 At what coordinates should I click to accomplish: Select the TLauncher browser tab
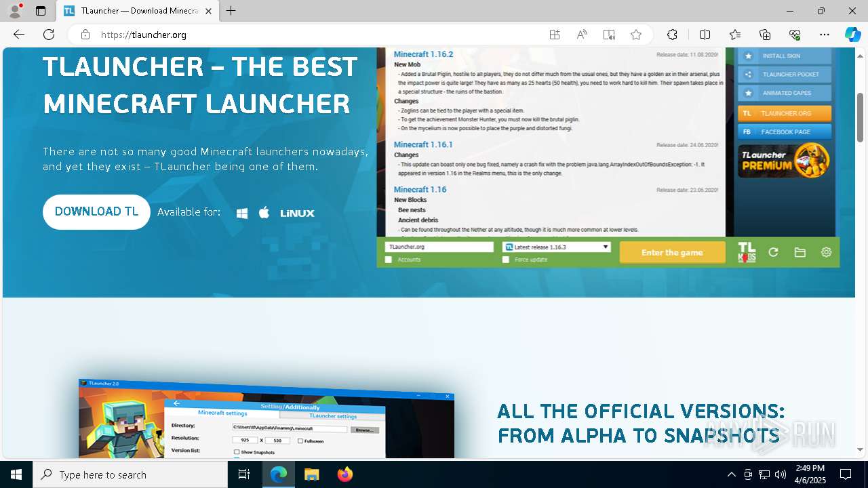click(138, 11)
